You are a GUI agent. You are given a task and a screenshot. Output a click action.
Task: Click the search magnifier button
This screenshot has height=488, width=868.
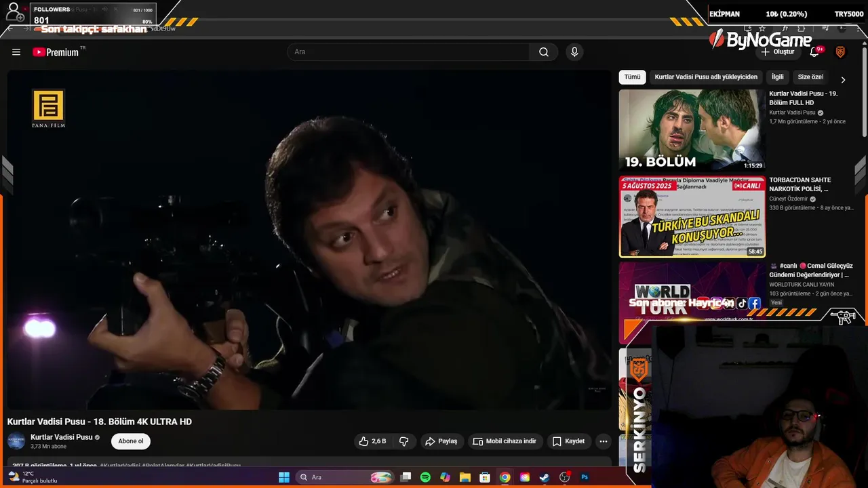(x=544, y=52)
